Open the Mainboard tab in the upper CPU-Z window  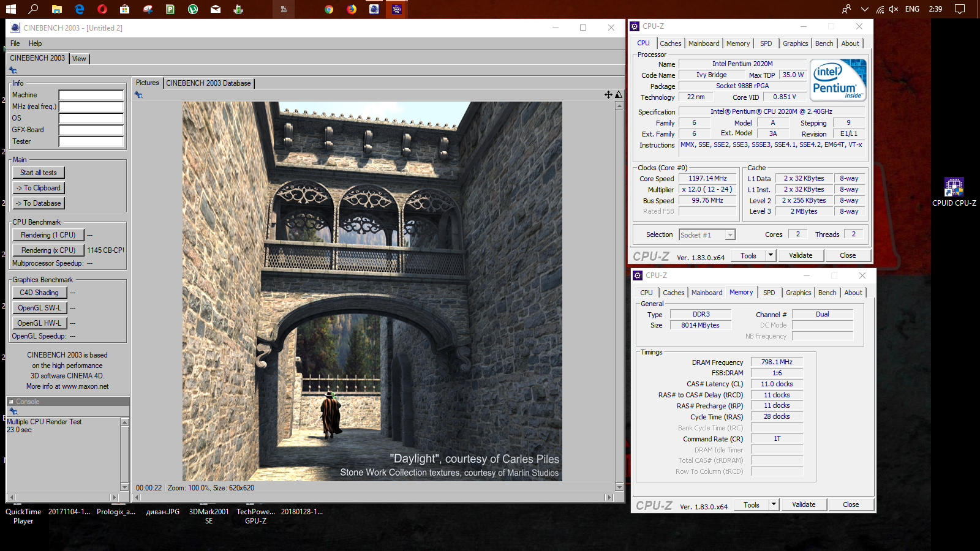coord(704,43)
